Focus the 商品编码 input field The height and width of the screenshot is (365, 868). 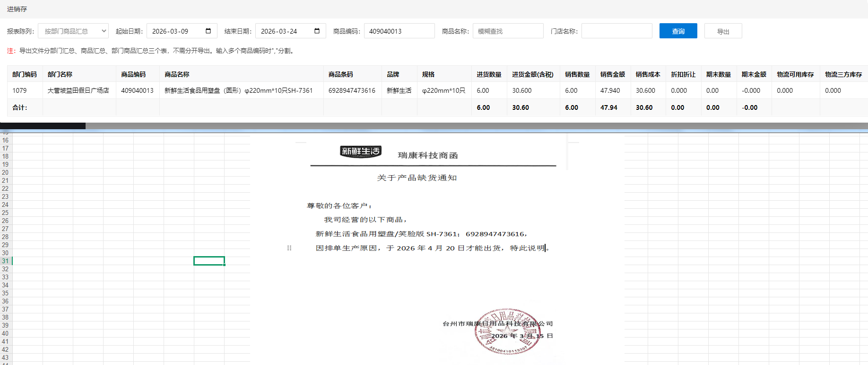(399, 31)
